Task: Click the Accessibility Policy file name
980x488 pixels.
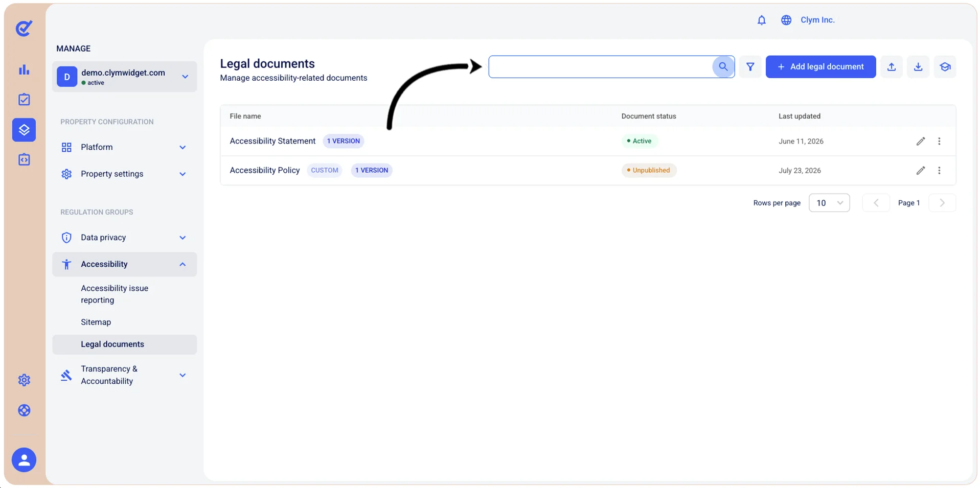Action: 265,170
